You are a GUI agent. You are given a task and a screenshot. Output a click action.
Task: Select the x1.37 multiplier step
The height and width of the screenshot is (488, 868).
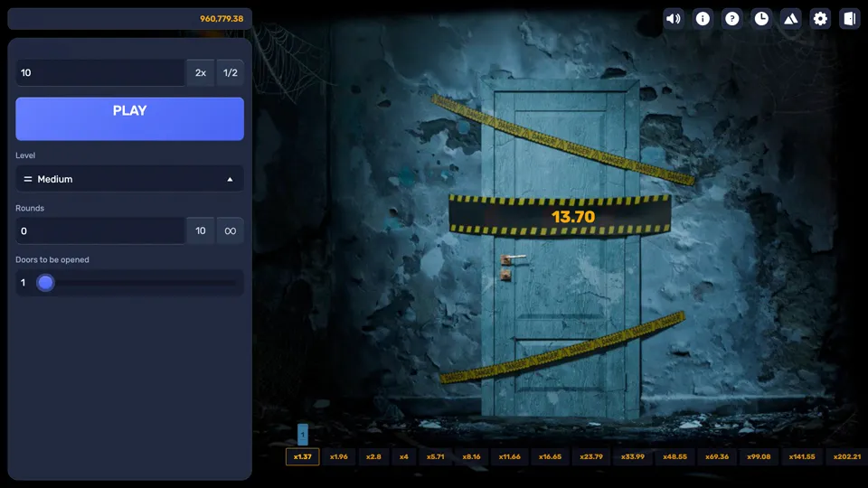click(x=302, y=456)
